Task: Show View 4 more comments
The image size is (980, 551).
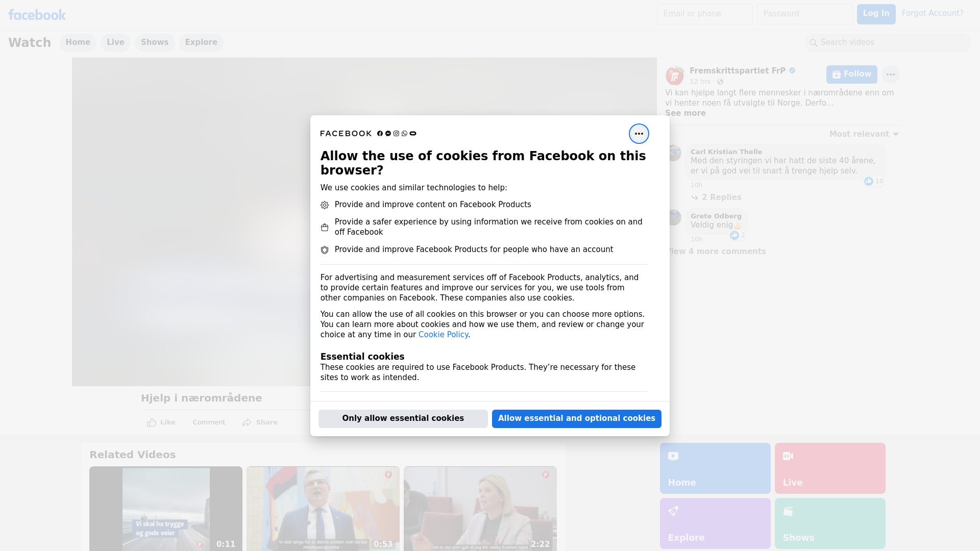Action: pyautogui.click(x=716, y=252)
